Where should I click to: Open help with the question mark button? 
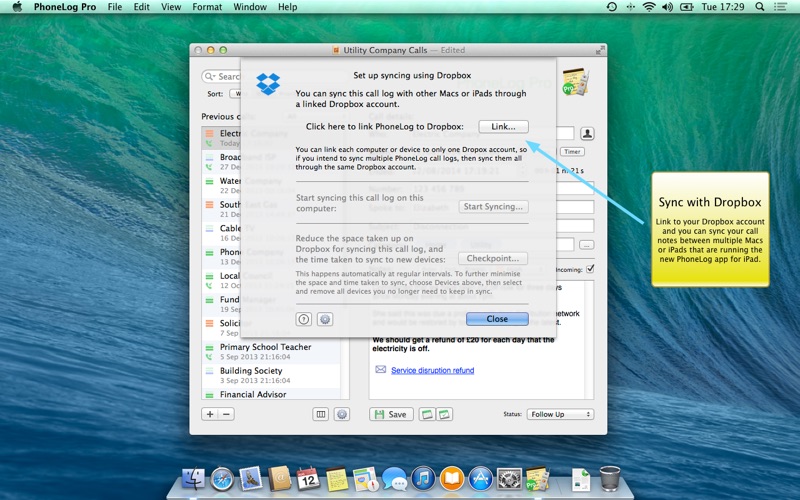304,319
